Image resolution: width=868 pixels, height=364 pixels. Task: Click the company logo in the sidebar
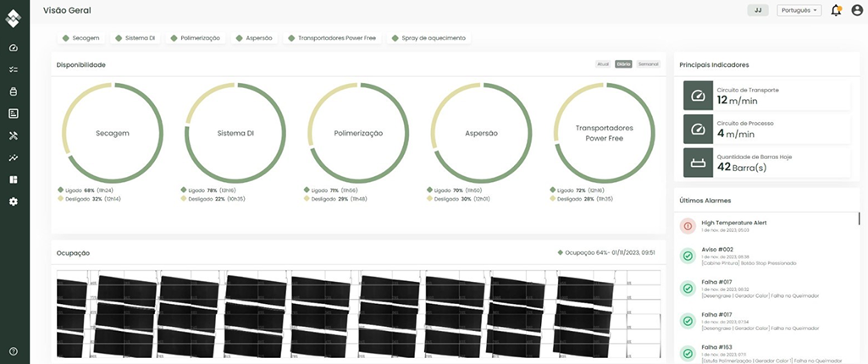pos(14,19)
